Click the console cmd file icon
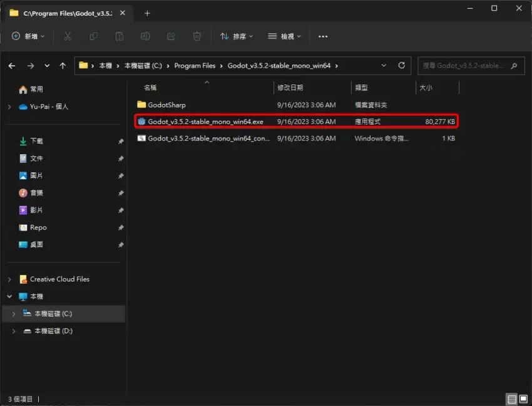The image size is (532, 406). tap(141, 138)
